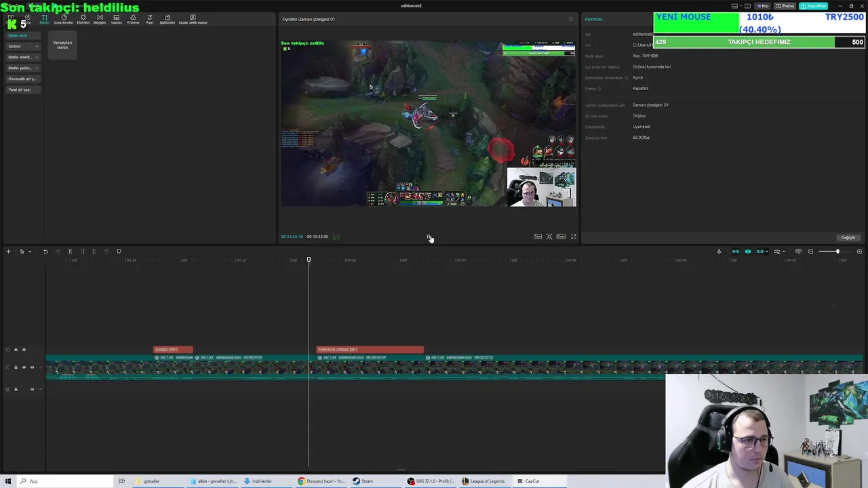Expand the Metin şablonları section
This screenshot has width=868, height=488.
pyautogui.click(x=23, y=68)
